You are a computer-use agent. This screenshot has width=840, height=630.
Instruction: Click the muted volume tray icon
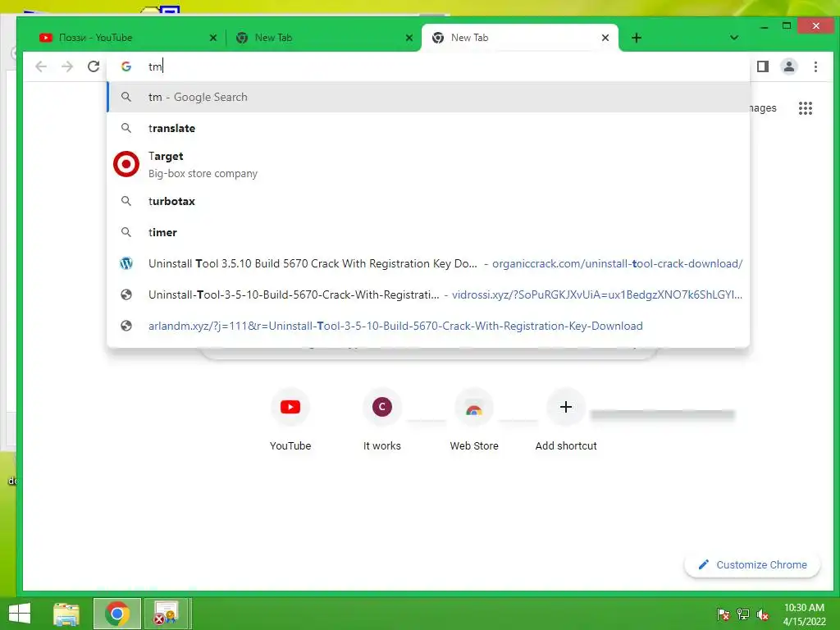[762, 614]
